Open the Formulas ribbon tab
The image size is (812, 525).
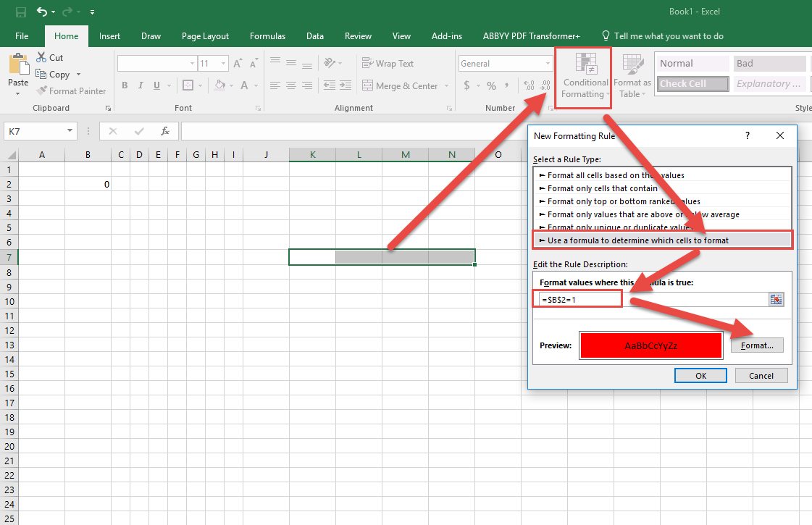pos(267,36)
